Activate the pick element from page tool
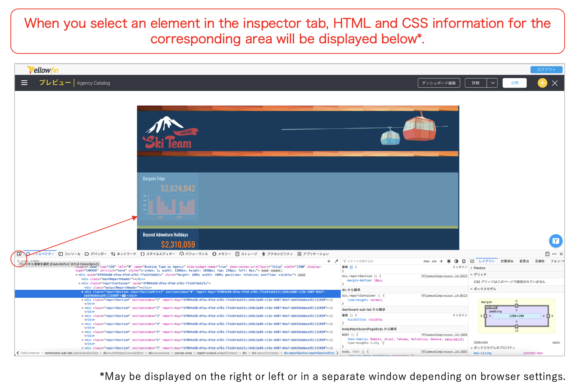Viewport: 581px width, 392px height. pyautogui.click(x=19, y=254)
